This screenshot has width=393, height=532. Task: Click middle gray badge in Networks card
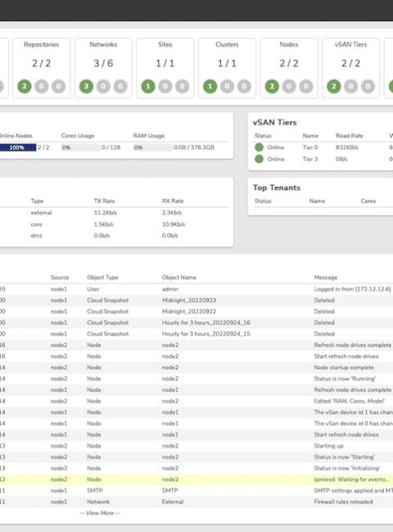(103, 87)
